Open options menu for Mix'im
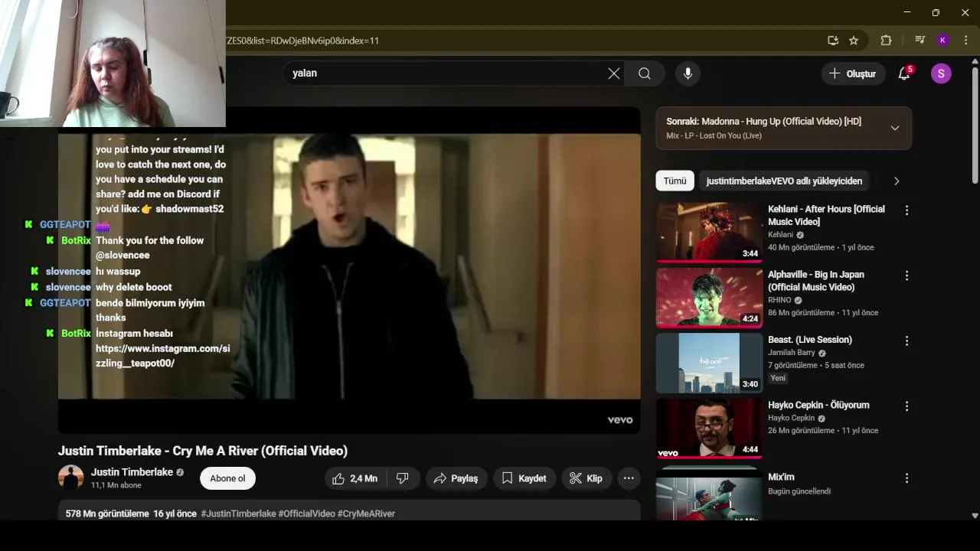Viewport: 980px width, 551px height. [906, 478]
